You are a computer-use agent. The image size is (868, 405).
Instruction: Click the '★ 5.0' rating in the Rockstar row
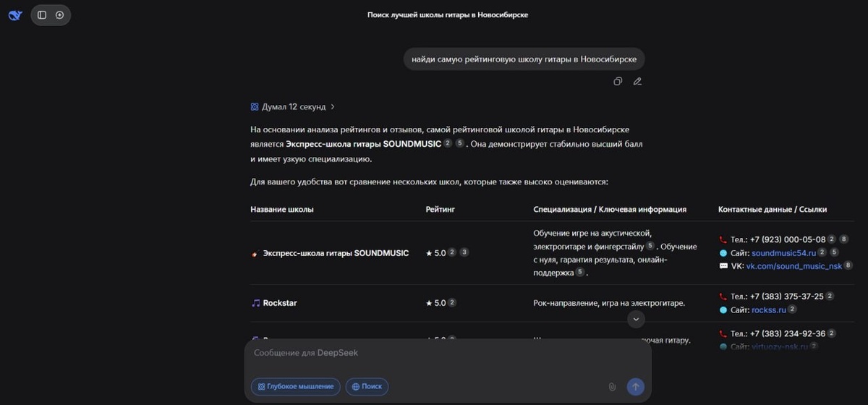click(x=436, y=303)
